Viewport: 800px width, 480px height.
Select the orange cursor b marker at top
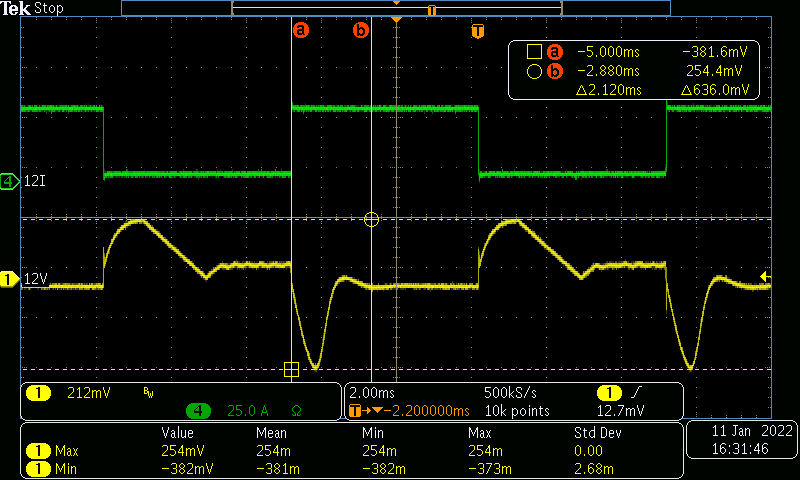[x=360, y=30]
